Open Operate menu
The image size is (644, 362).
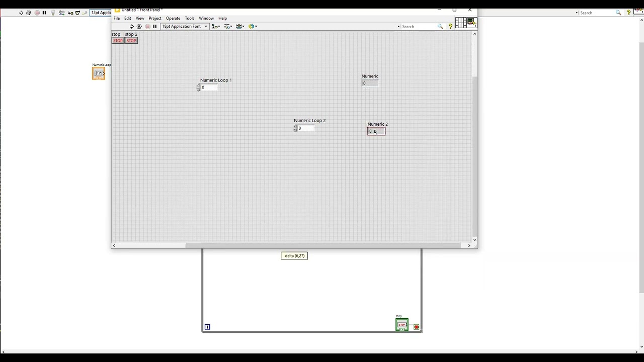[173, 18]
